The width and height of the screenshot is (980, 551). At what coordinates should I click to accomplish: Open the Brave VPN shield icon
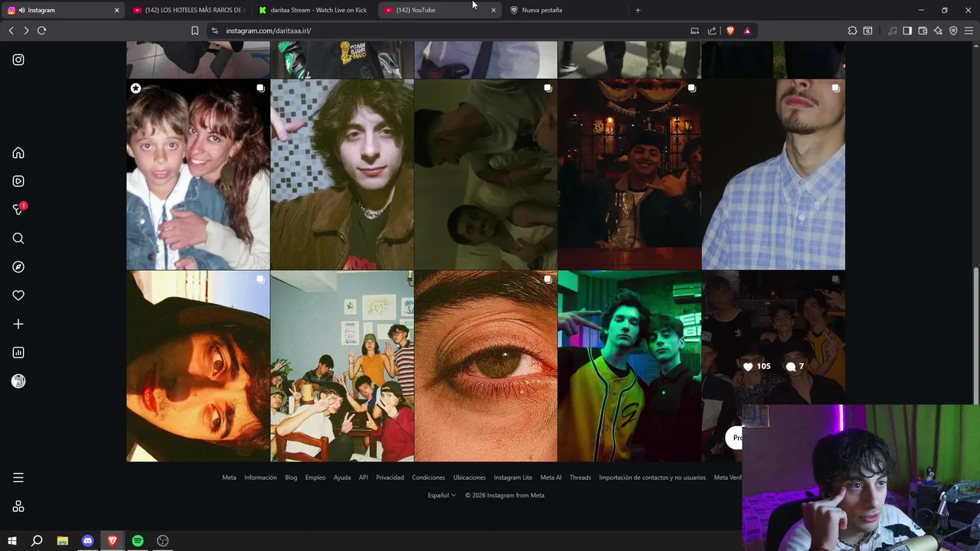(x=953, y=31)
